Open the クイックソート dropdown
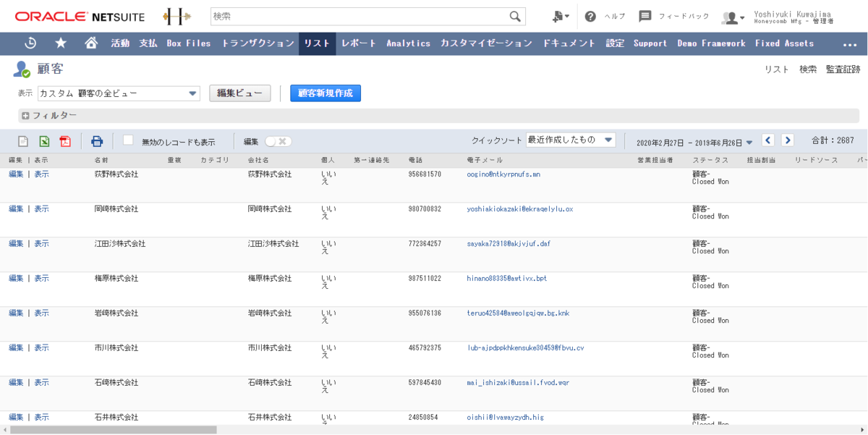This screenshot has width=868, height=435. (x=571, y=140)
